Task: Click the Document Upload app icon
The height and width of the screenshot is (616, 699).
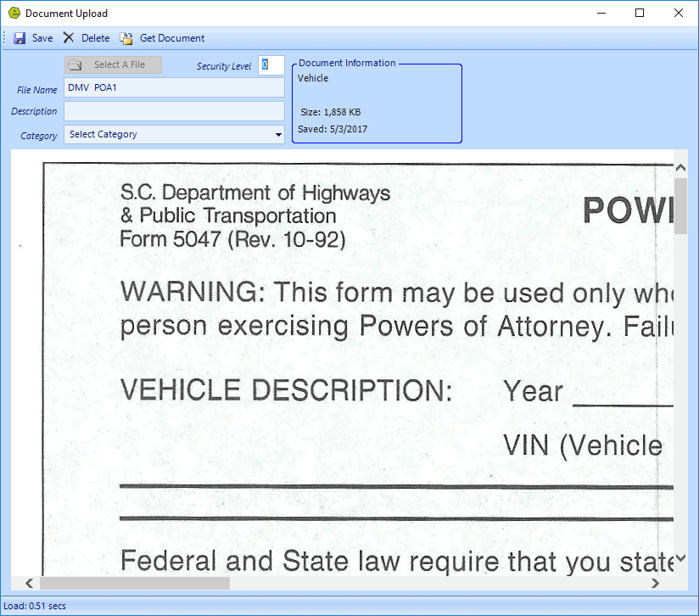Action: pyautogui.click(x=14, y=13)
